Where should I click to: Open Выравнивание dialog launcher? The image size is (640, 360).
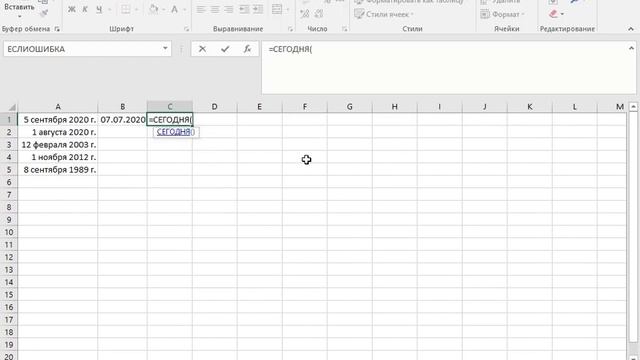tap(291, 29)
